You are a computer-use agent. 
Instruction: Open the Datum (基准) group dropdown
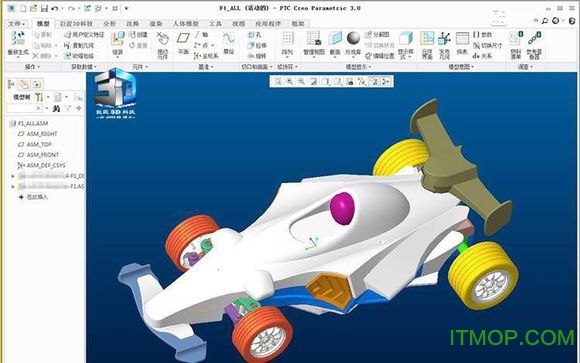tap(206, 67)
